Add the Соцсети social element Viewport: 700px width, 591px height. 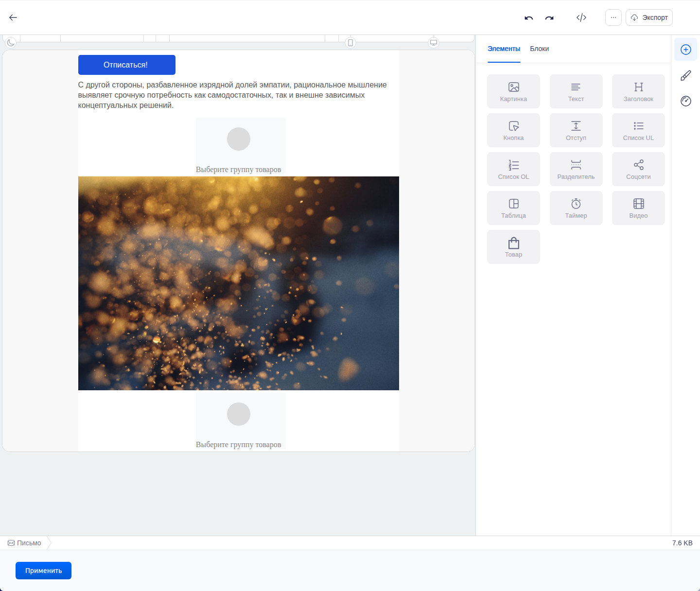638,169
